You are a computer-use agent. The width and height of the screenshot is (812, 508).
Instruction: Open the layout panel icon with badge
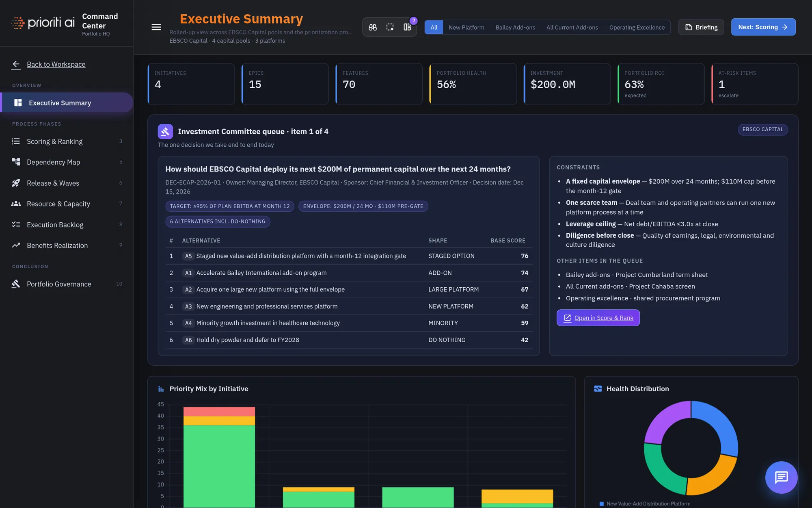407,27
